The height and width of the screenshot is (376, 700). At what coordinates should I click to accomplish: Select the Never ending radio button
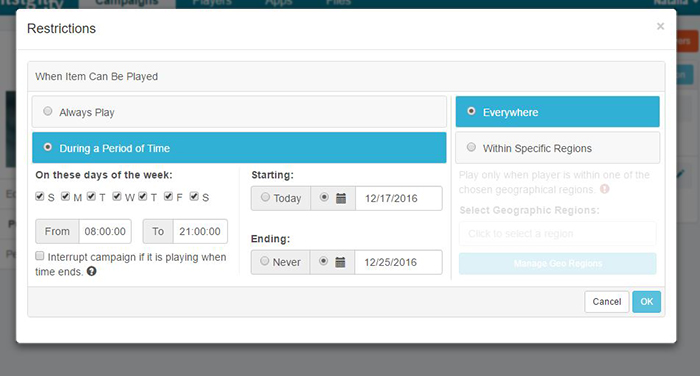pyautogui.click(x=264, y=261)
